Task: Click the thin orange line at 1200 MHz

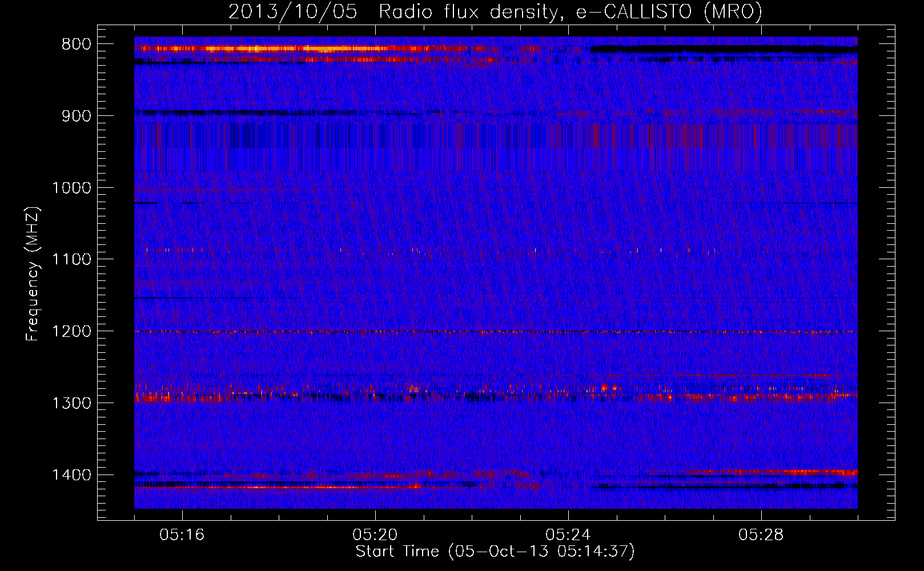Action: pos(496,332)
